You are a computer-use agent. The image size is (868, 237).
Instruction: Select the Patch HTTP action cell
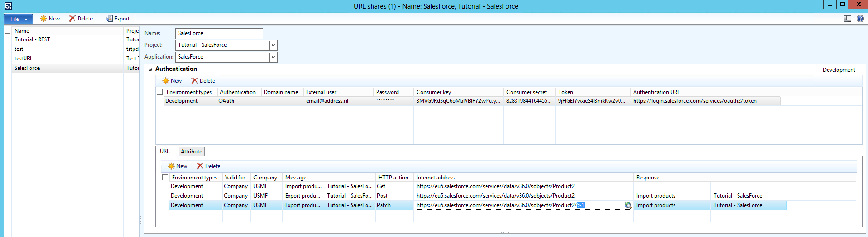point(394,205)
